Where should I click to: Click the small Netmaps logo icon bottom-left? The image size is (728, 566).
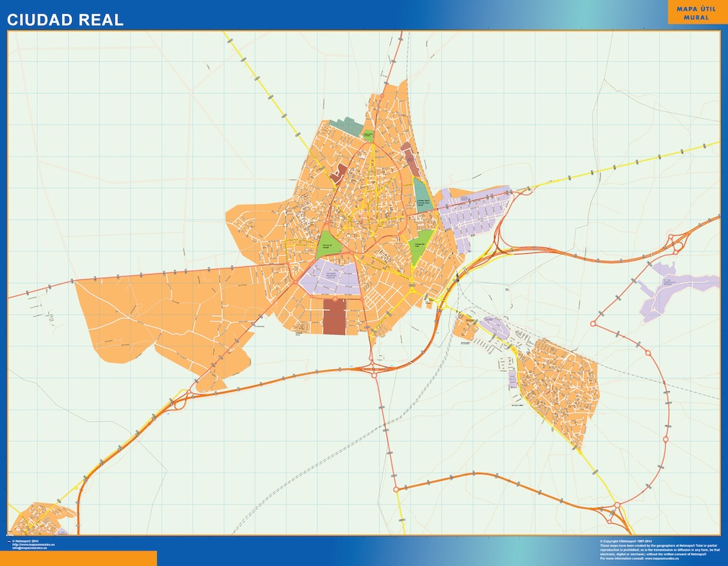[x=9, y=541]
